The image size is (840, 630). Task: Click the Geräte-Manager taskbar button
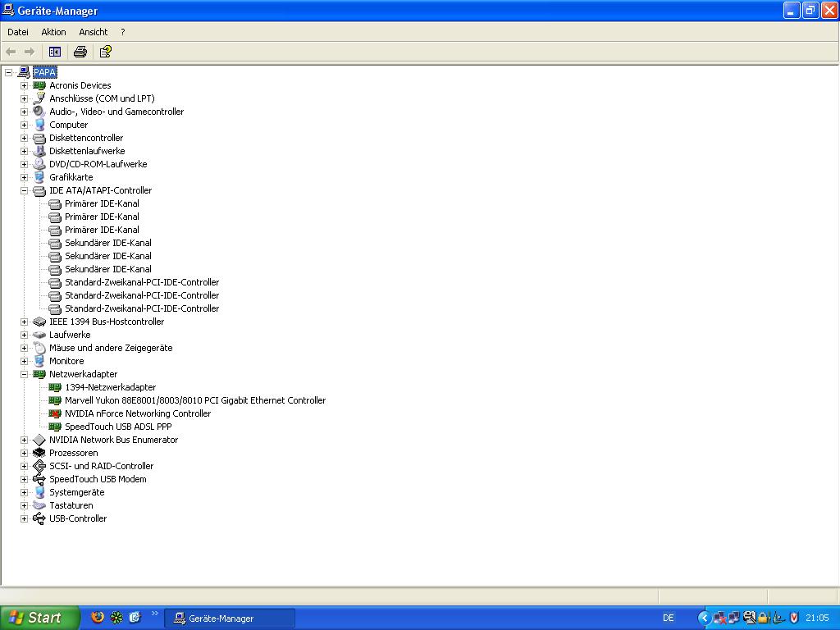pos(230,619)
